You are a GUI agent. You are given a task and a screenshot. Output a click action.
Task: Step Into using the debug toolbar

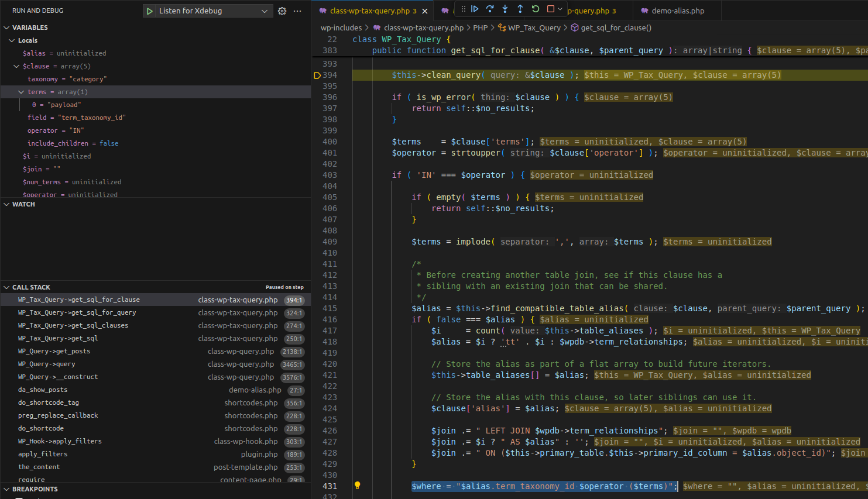(x=505, y=9)
